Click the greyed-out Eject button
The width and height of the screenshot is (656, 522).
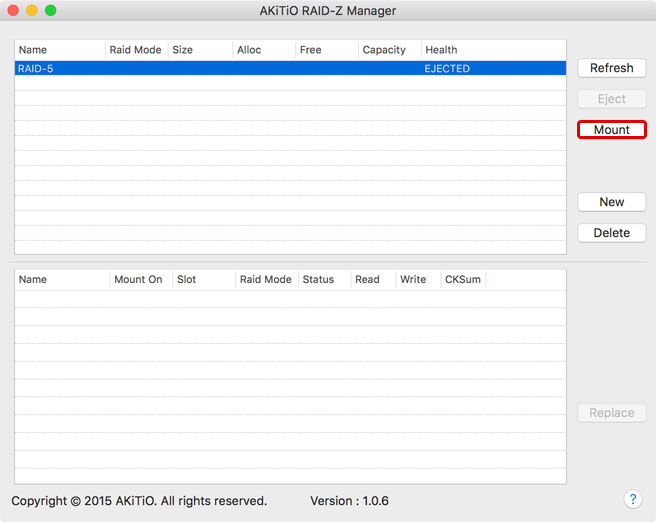[x=611, y=99]
